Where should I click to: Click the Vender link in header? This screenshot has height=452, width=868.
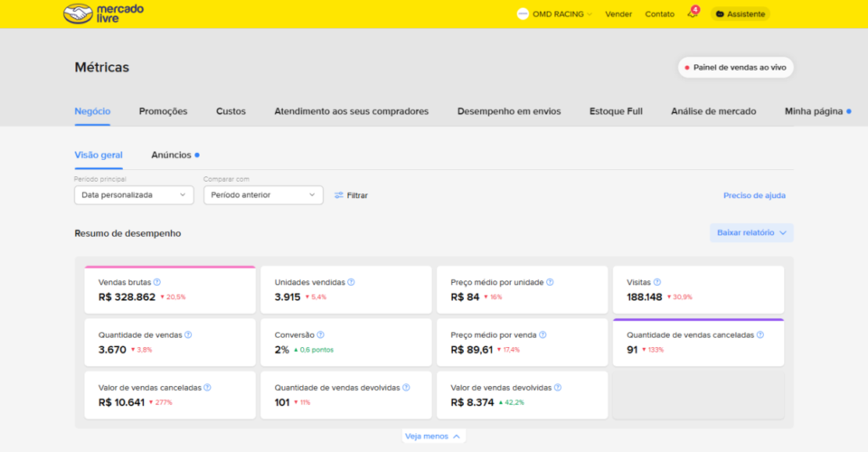(x=618, y=14)
